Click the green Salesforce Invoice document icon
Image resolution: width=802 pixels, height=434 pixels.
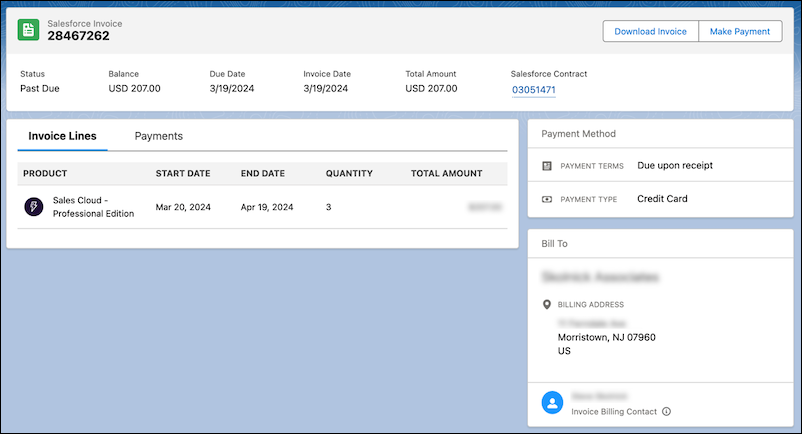28,30
